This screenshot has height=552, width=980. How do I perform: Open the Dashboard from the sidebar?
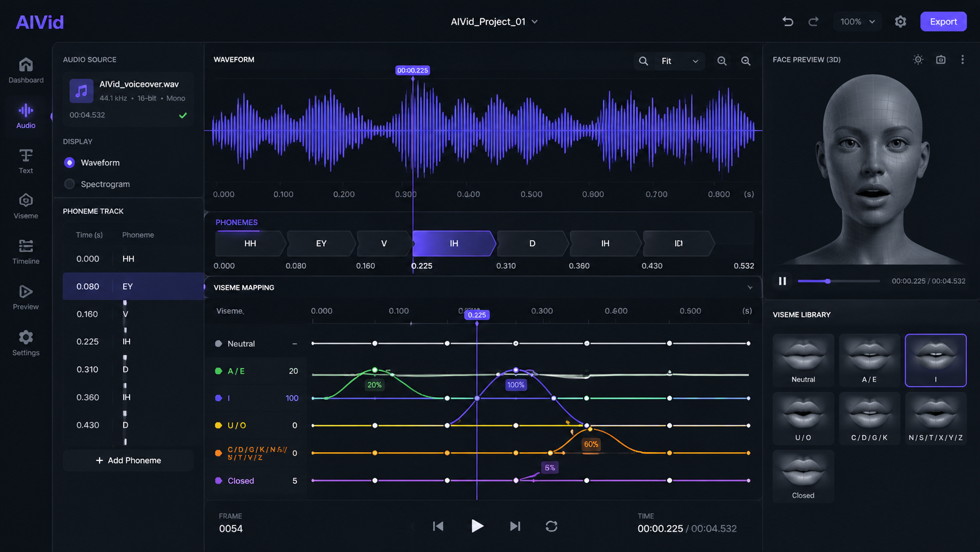[x=26, y=70]
